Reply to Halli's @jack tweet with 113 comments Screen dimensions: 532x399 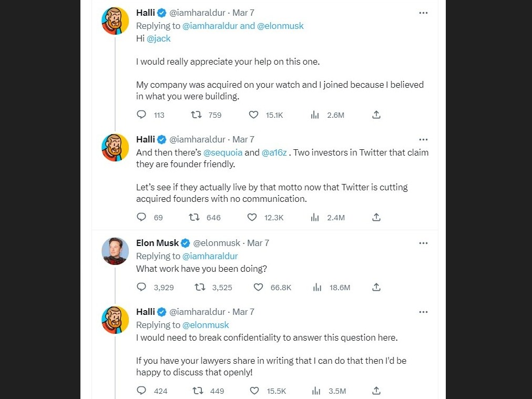point(141,115)
